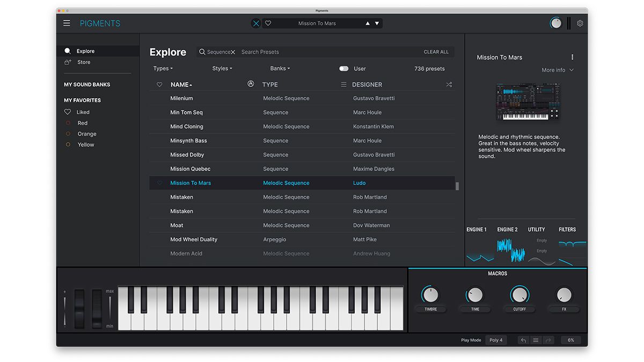Screen dimensions: 644x362
Task: Like current preset via heart in top bar
Action: (x=268, y=23)
